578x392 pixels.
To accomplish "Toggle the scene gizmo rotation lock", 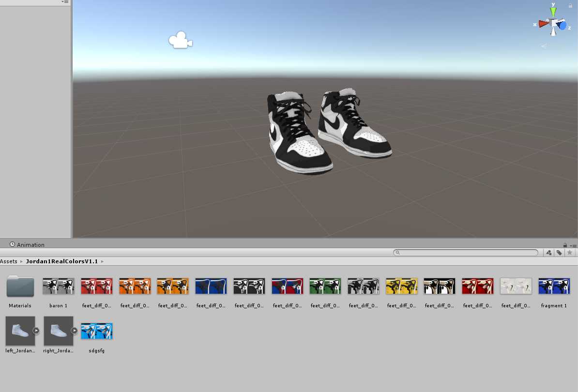I will point(570,5).
